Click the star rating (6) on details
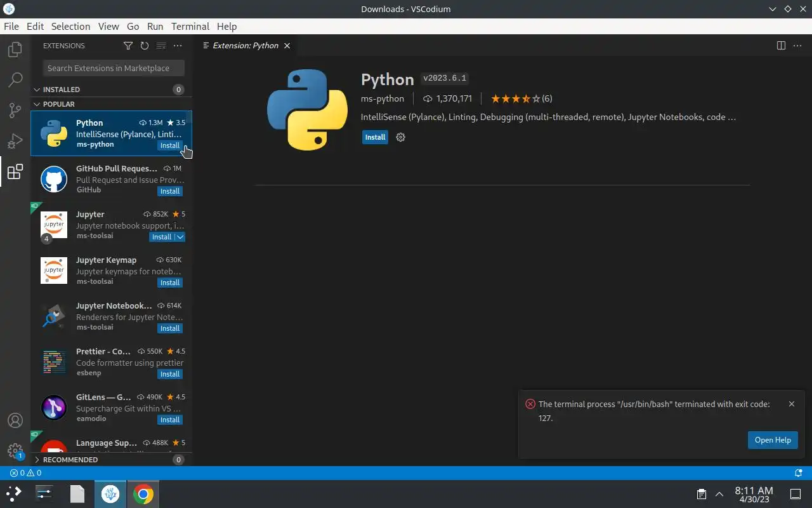 [x=521, y=98]
